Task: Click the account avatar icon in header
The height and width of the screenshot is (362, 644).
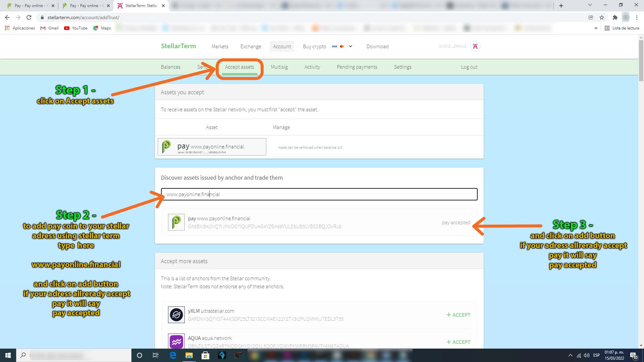Action: tap(475, 46)
